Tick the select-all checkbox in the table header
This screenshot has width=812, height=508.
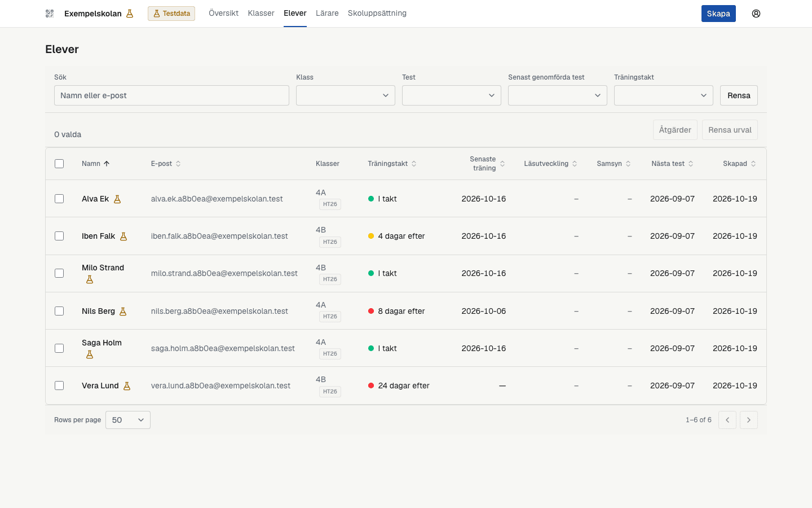point(59,164)
